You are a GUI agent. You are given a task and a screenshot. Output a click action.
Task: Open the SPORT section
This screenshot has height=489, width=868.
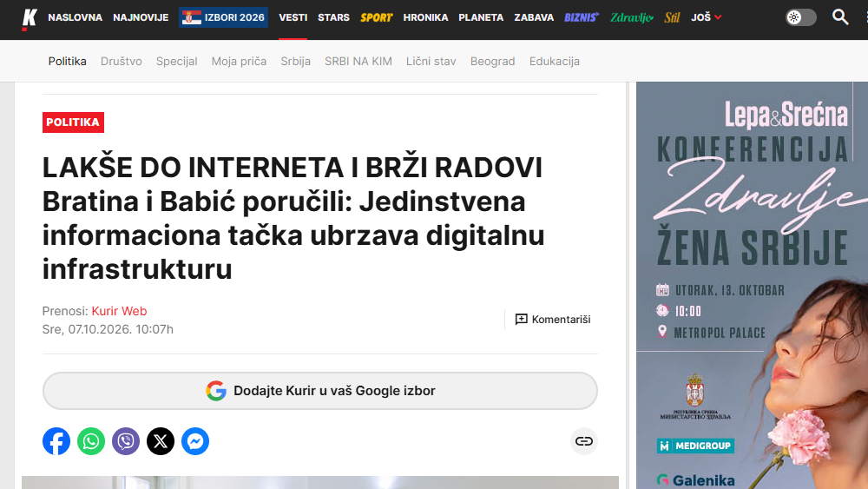(x=377, y=17)
